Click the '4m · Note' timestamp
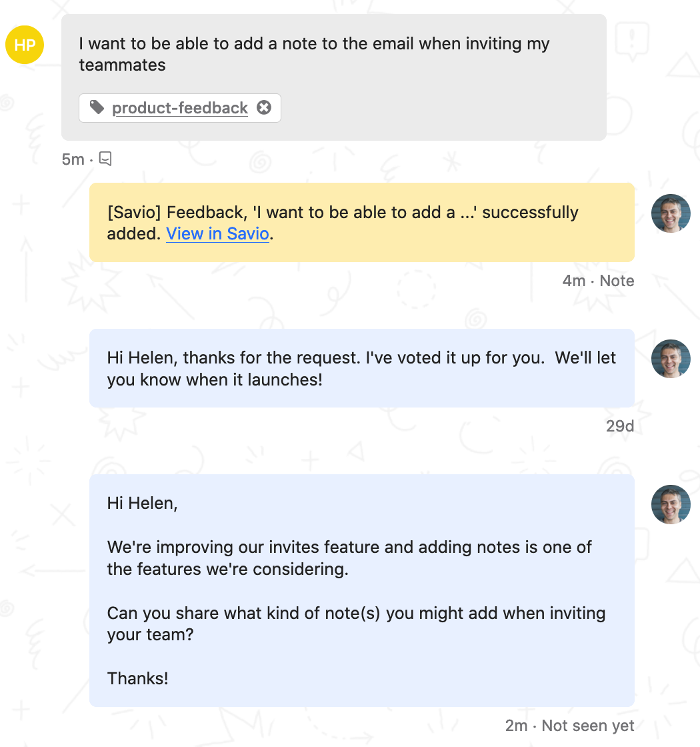 tap(598, 281)
